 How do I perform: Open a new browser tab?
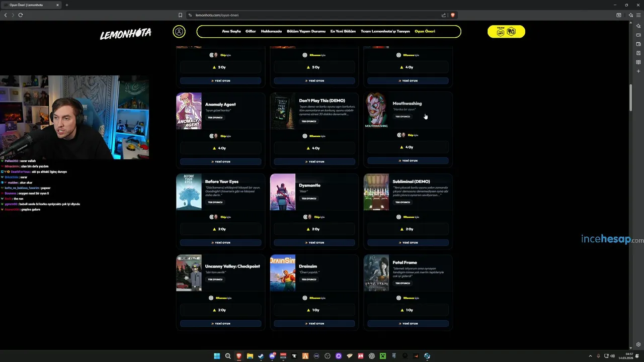(66, 5)
